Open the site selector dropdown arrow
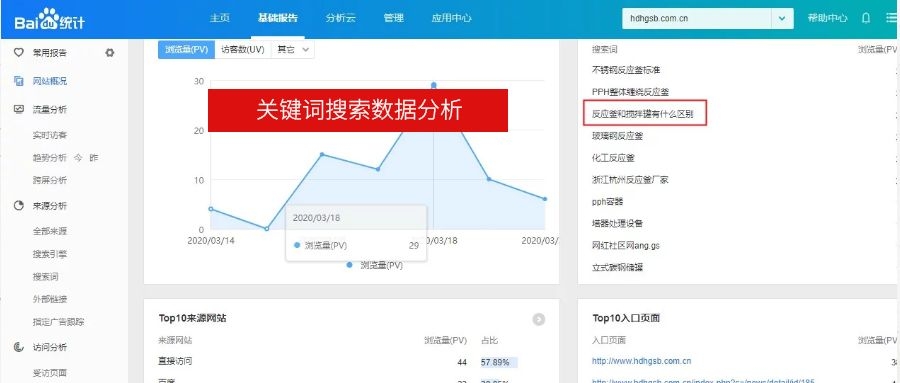The width and height of the screenshot is (900, 383). (x=782, y=18)
